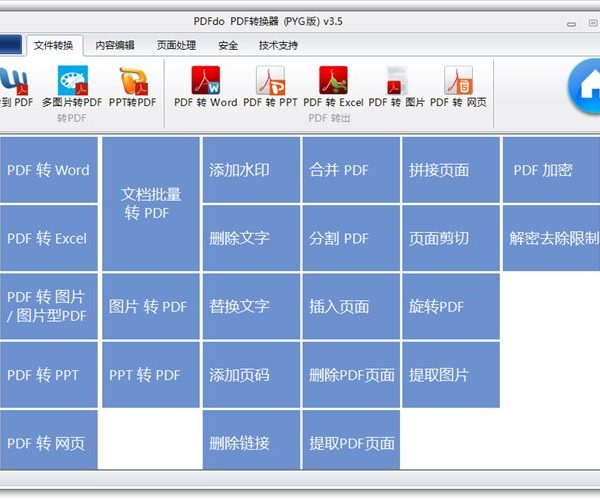Viewport: 600px width, 500px height.
Task: Open the 技术支持 tab
Action: tap(278, 45)
